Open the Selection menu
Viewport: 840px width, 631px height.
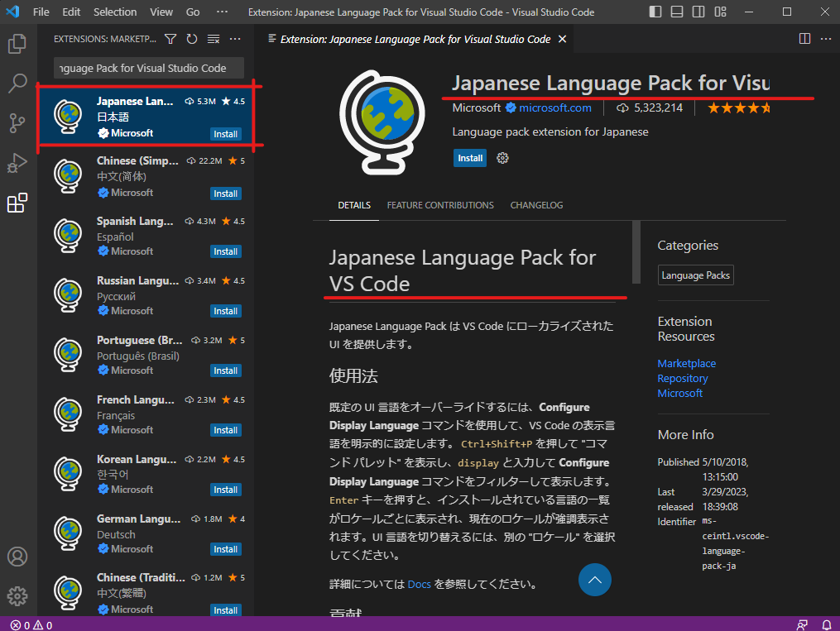point(115,12)
